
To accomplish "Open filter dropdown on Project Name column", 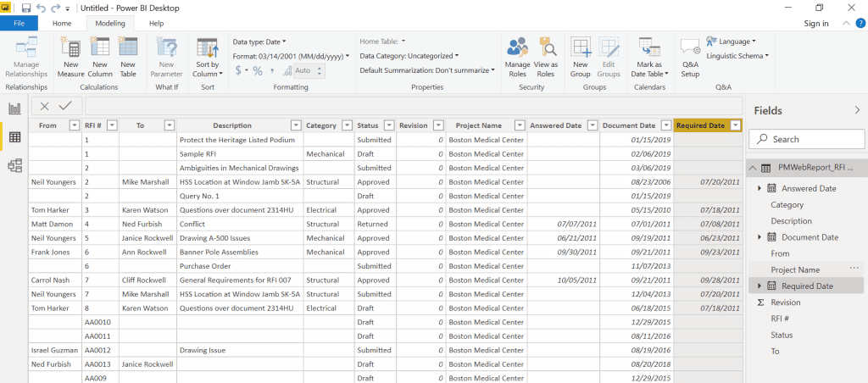I will (520, 125).
